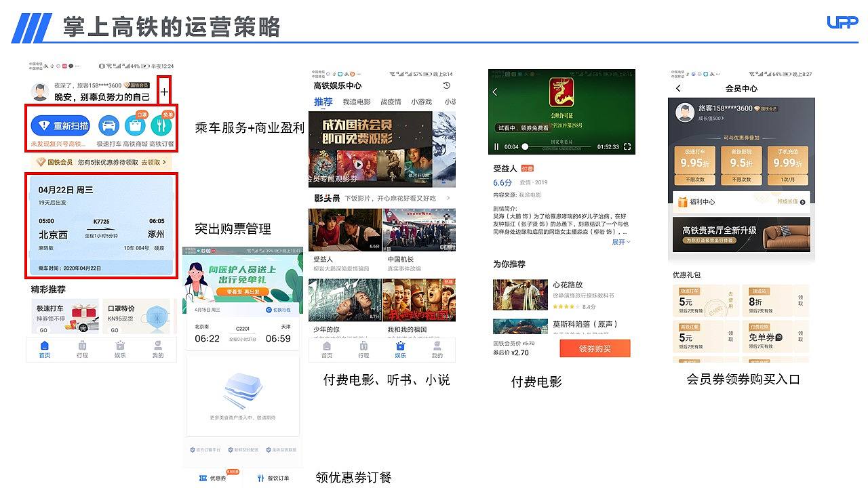
Task: Open the 手机充值 9.99折 benefit card
Action: 787,167
